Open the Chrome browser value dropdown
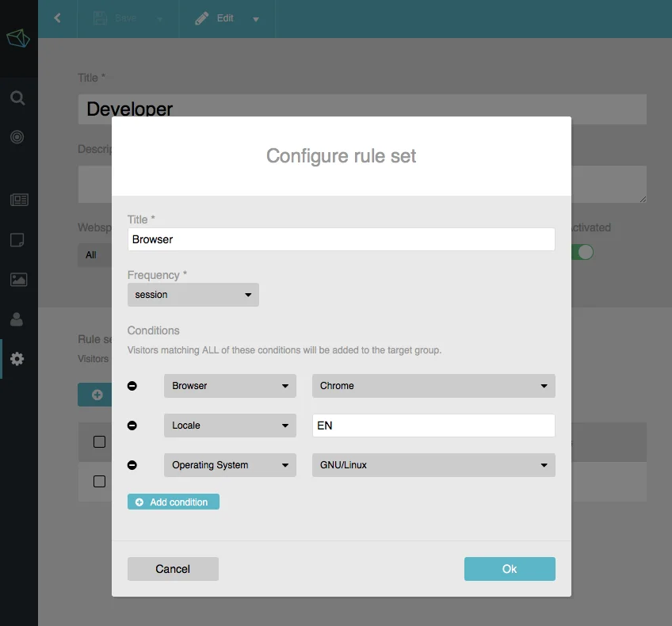 433,386
